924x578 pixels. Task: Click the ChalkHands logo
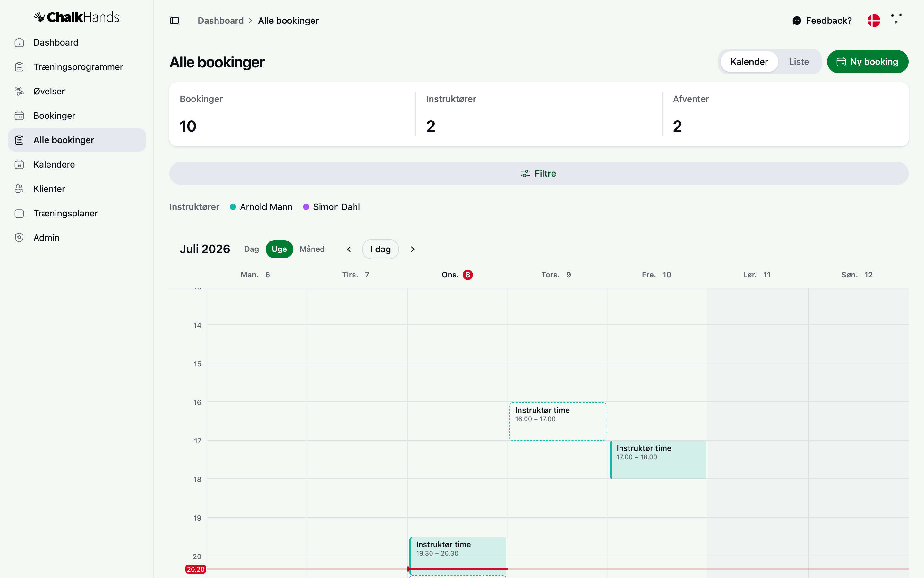[x=76, y=17]
